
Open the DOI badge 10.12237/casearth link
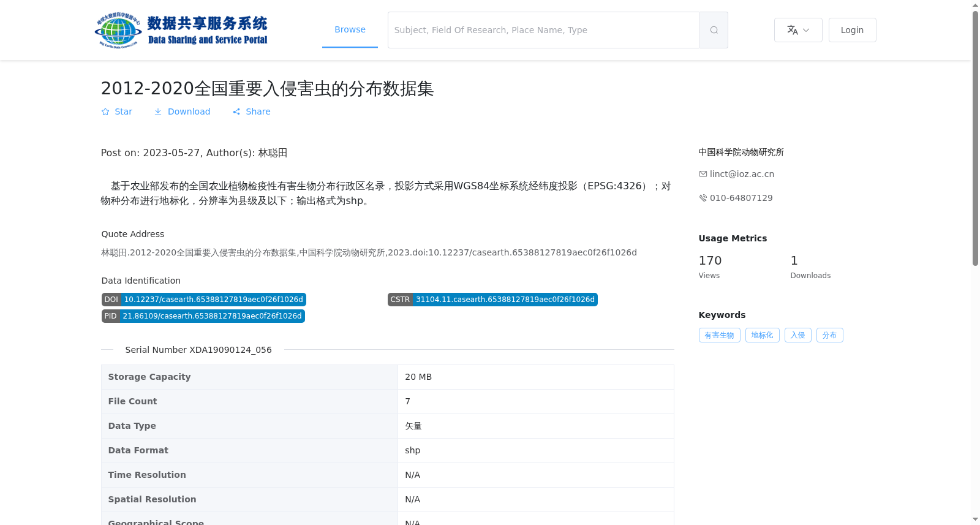click(204, 300)
